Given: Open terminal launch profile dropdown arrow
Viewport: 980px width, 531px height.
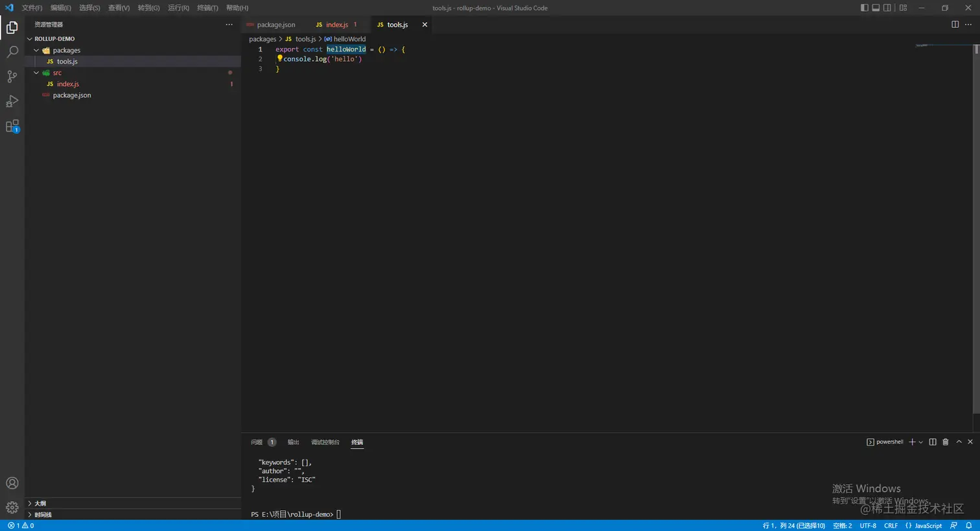Looking at the screenshot, I should tap(921, 442).
